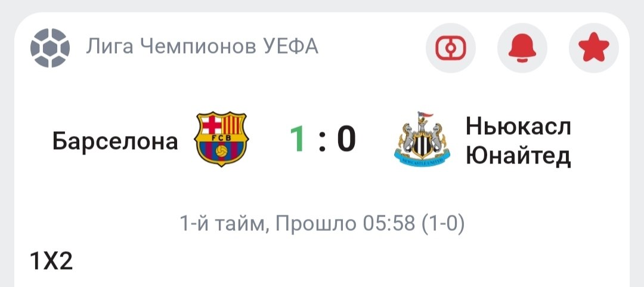This screenshot has width=644, height=287.
Task: Click the soccer ball sport icon
Action: pos(50,47)
